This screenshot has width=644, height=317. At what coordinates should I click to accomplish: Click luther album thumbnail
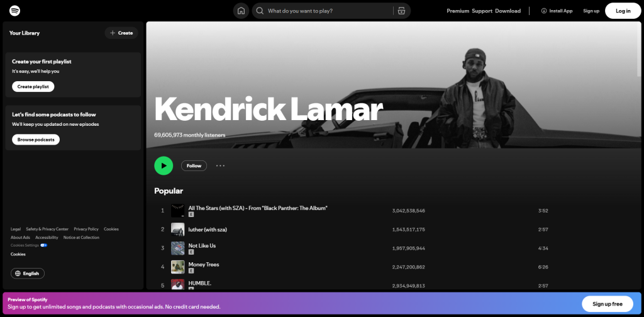(178, 230)
